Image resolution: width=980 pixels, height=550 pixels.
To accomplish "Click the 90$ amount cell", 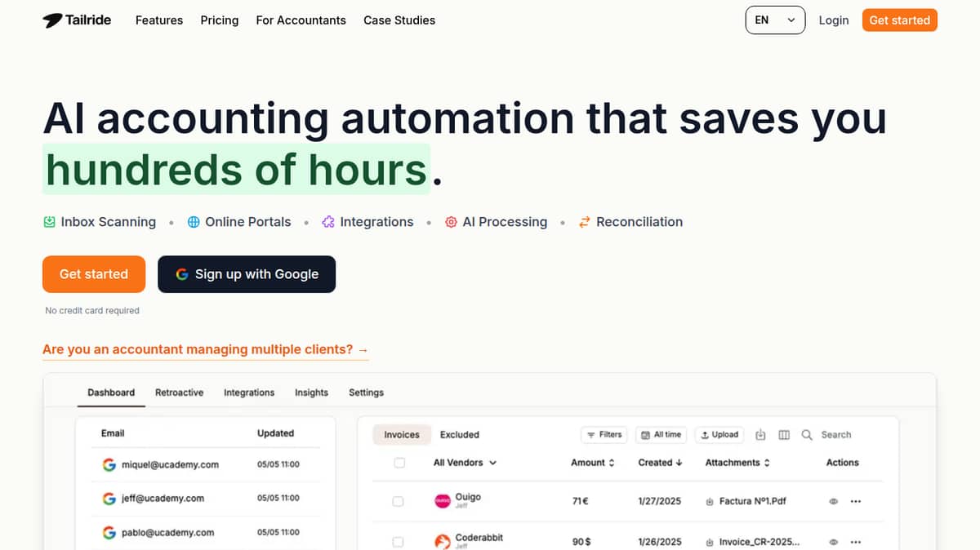I will (582, 542).
